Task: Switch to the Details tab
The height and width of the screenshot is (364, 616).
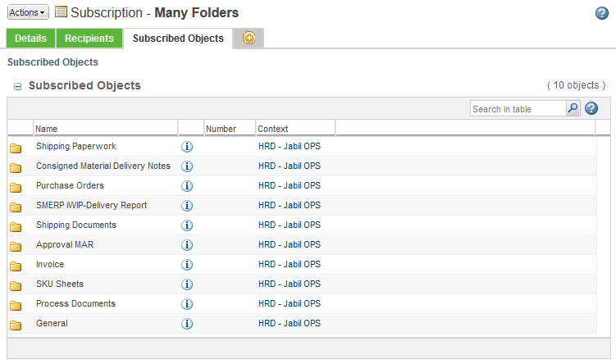Action: point(30,38)
